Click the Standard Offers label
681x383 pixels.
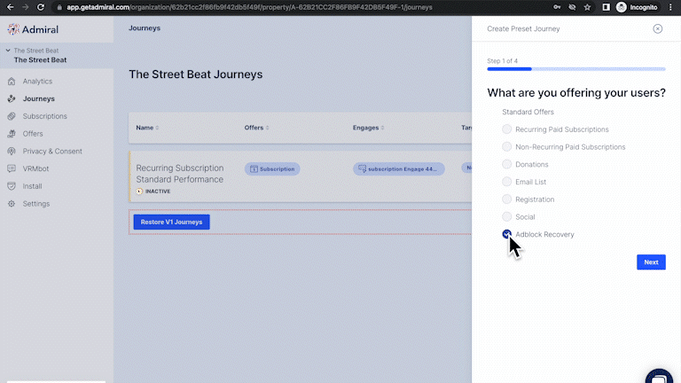(x=528, y=112)
